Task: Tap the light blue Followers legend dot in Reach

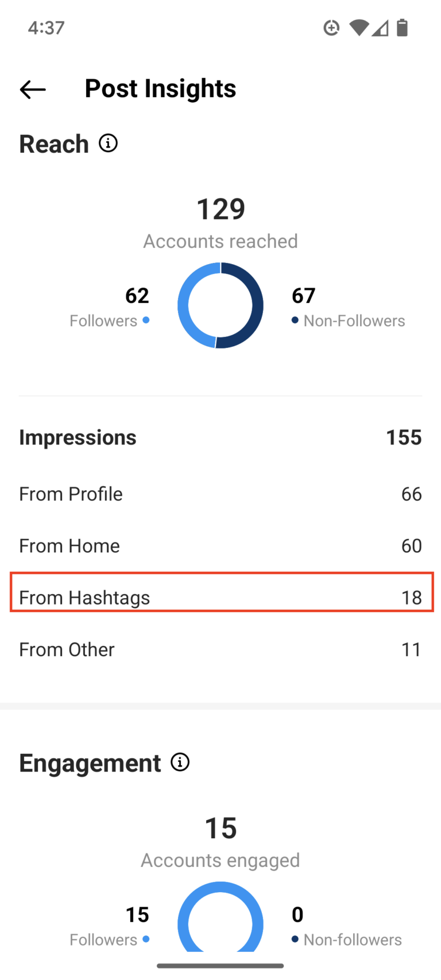Action: pyautogui.click(x=146, y=320)
